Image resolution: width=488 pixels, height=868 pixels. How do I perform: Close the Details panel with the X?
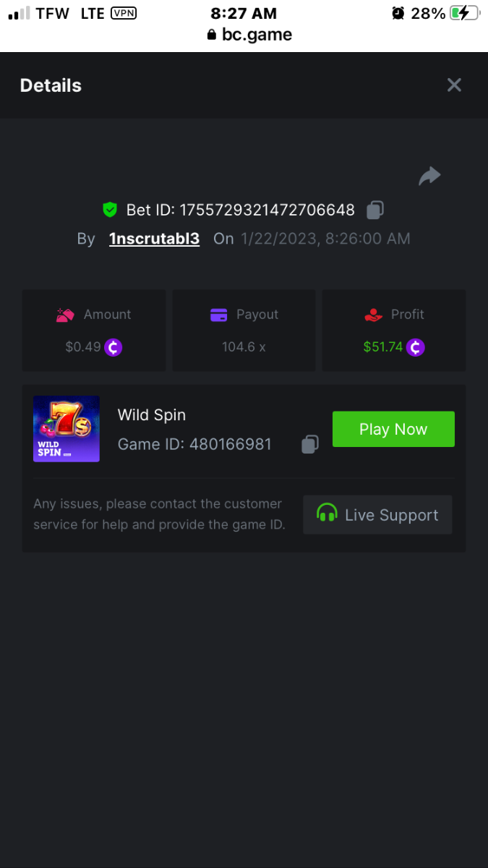[x=454, y=85]
